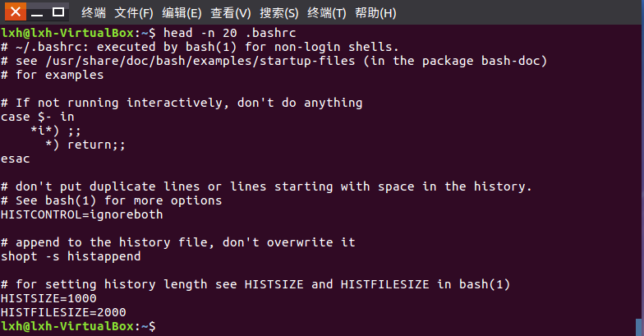Open the 编辑(E) menu
Screen dimensions: 644x336
pos(182,13)
